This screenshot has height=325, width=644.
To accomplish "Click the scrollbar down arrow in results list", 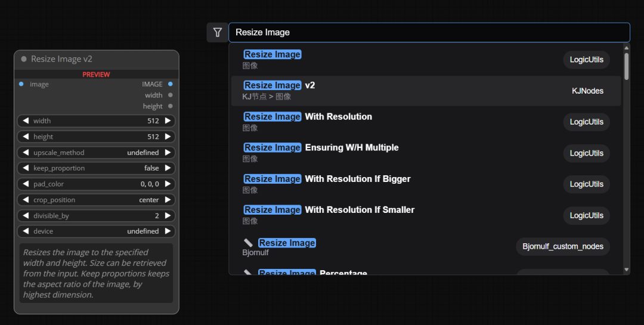I will tap(626, 270).
